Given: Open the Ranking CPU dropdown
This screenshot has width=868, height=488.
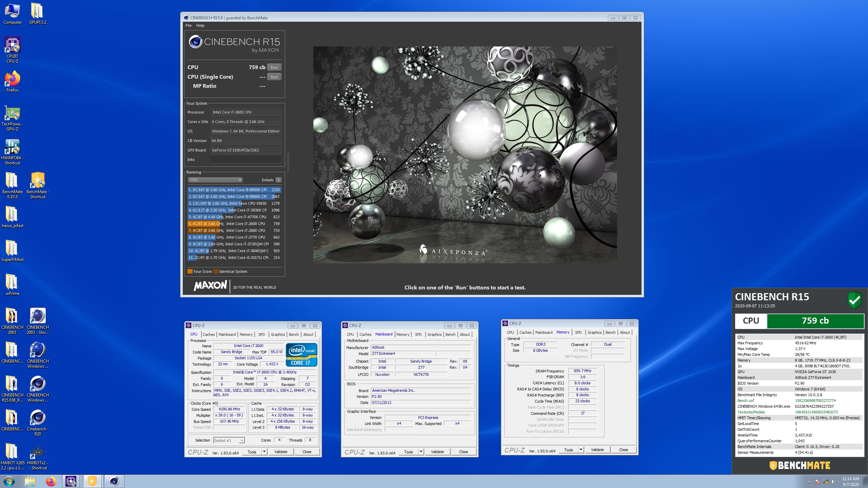Looking at the screenshot, I should 215,180.
